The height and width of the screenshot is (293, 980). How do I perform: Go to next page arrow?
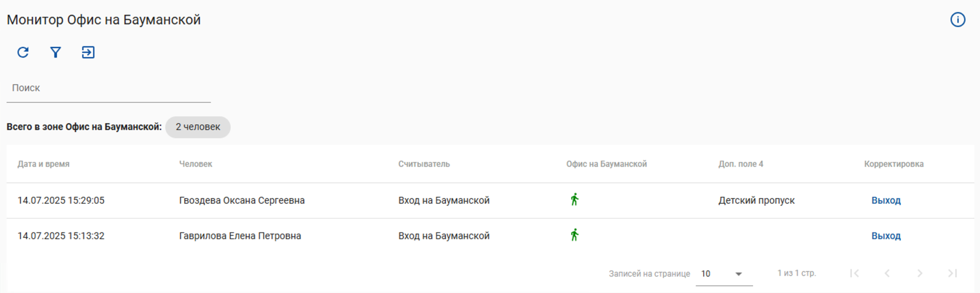[920, 273]
